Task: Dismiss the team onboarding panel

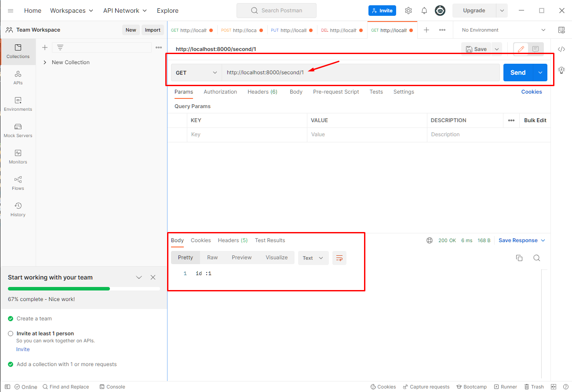Action: (x=153, y=277)
